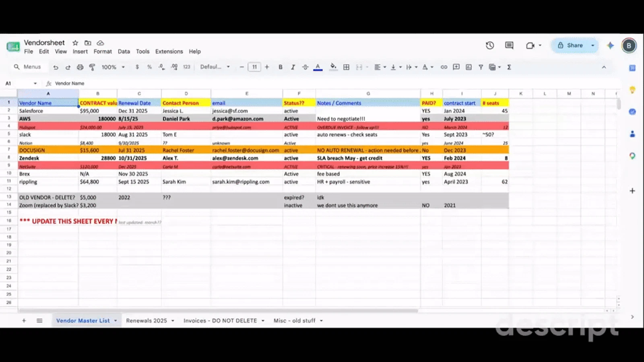Decrease decimal places

click(x=161, y=67)
